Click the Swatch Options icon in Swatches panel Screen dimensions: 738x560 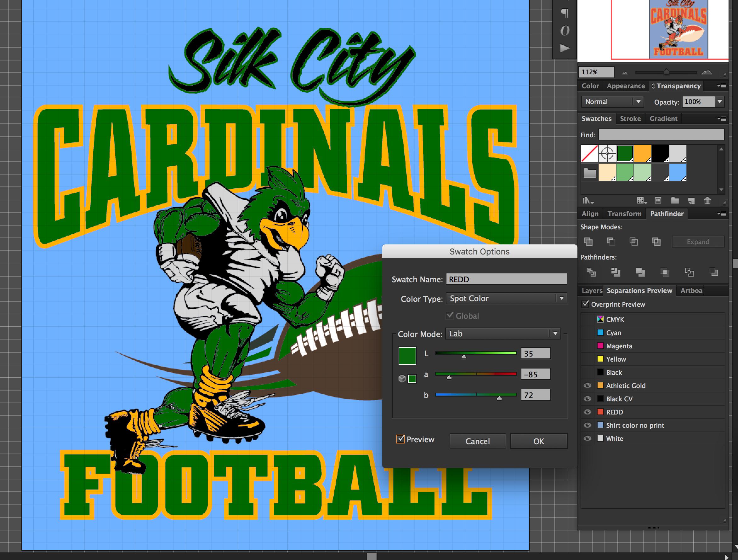pyautogui.click(x=658, y=201)
